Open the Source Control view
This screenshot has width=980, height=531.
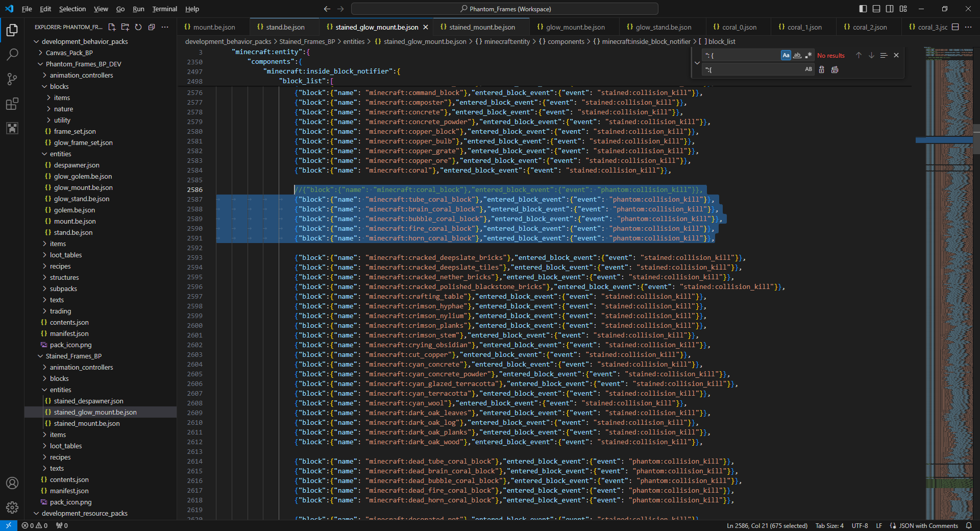point(12,79)
